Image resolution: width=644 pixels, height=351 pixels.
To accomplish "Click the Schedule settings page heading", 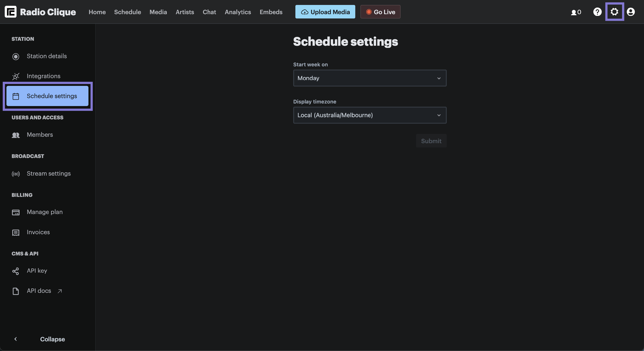I will point(345,41).
